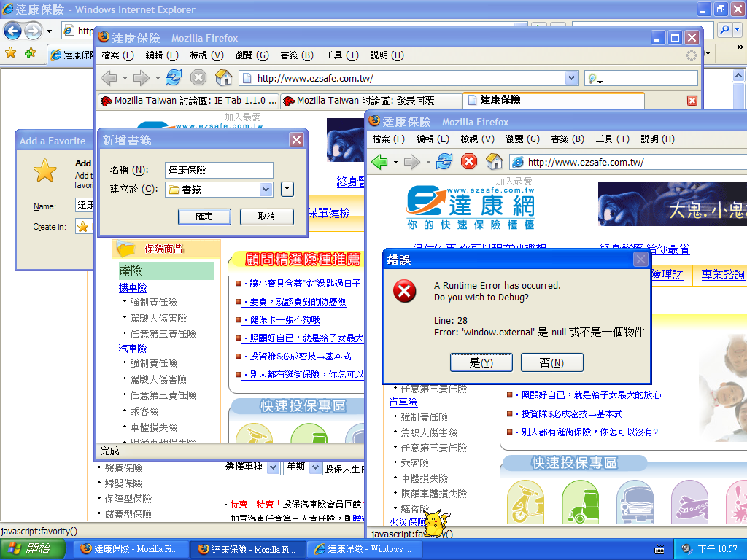Click 汽車險 link in front Firefox
This screenshot has width=747, height=560.
[x=403, y=402]
